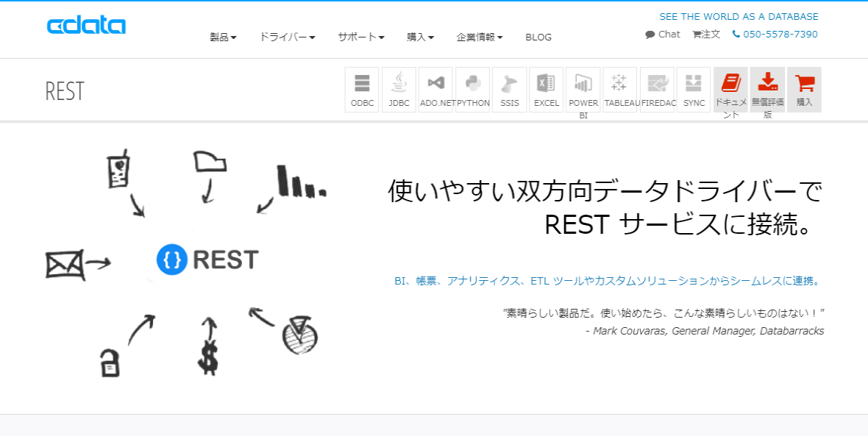Choose the ADO.NET Visual Studio icon

pyautogui.click(x=435, y=90)
